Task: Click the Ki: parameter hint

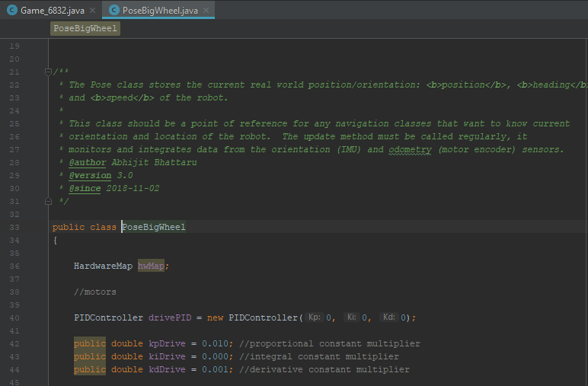Action: [351, 317]
